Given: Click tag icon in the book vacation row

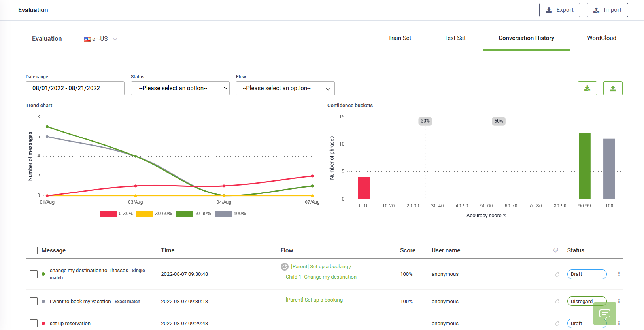Looking at the screenshot, I should point(557,302).
